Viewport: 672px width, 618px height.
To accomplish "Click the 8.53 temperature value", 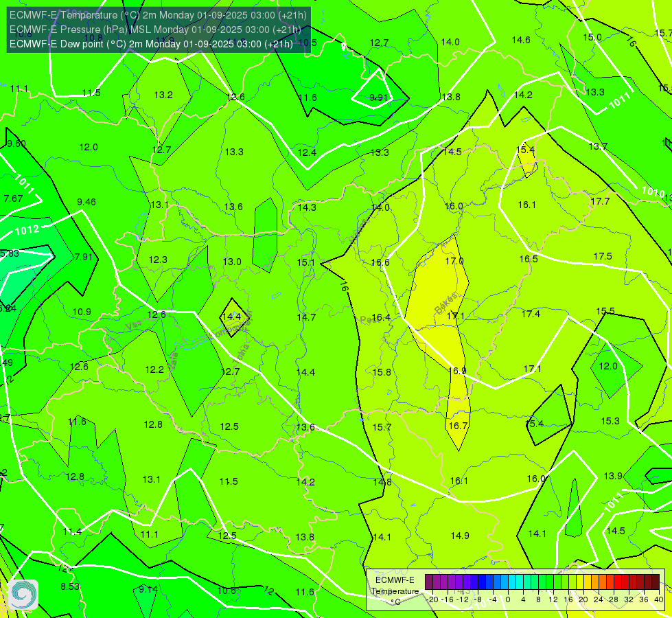I will (69, 586).
